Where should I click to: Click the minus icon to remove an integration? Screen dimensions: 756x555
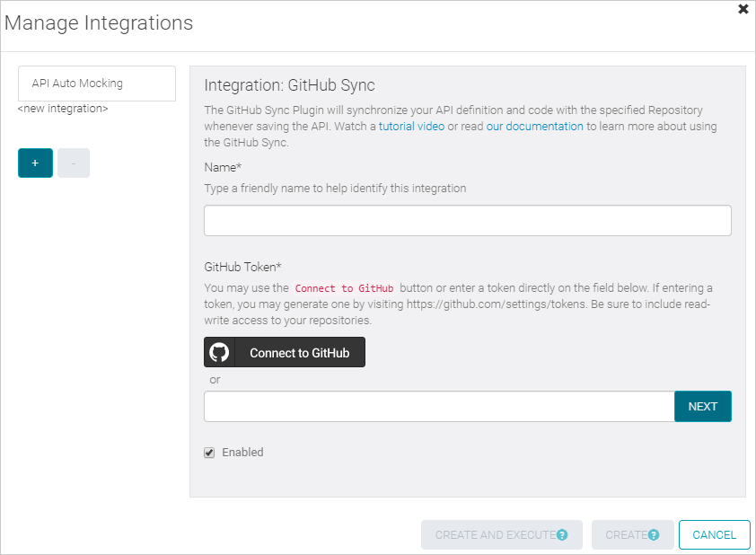73,163
